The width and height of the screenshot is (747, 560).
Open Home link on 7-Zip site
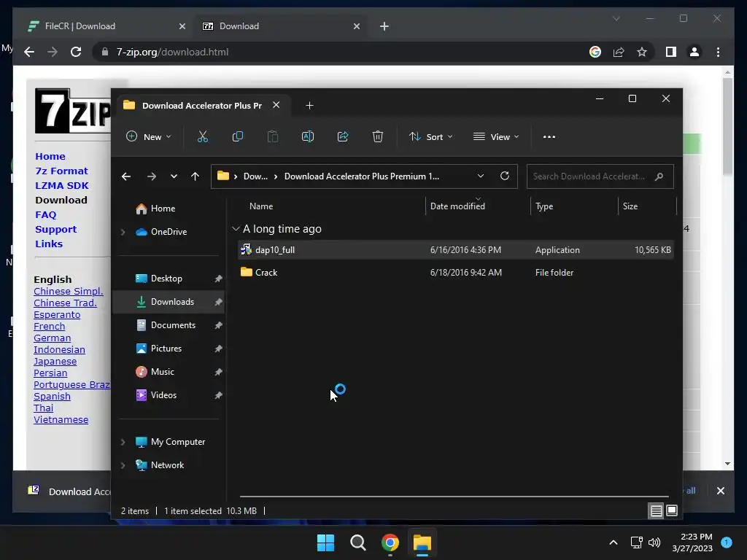point(50,156)
